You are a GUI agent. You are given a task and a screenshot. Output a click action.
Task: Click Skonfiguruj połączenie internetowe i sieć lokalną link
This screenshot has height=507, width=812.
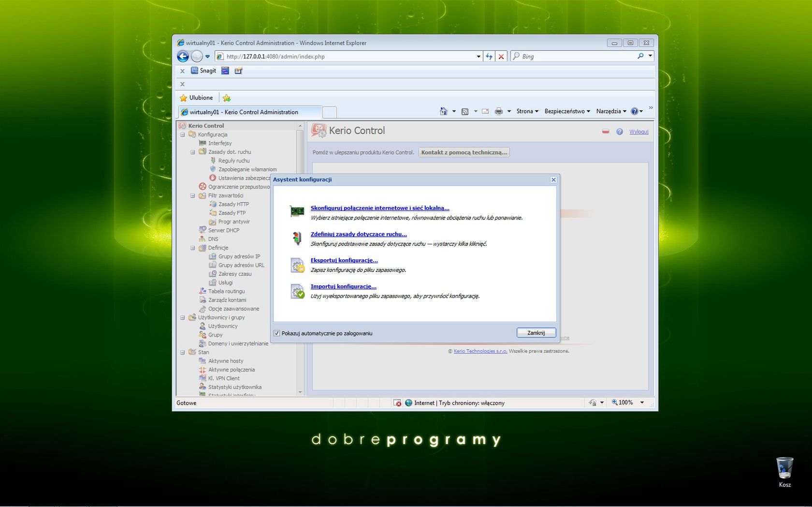coord(380,208)
